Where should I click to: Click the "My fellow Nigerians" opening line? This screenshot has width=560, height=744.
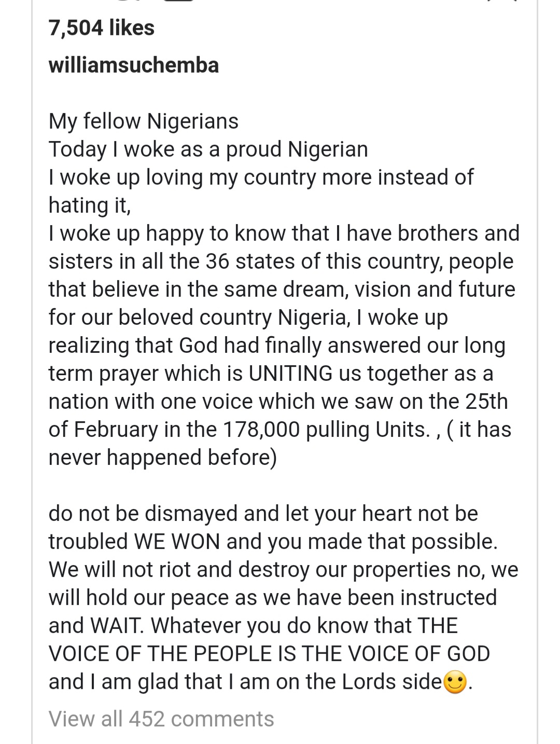(144, 121)
